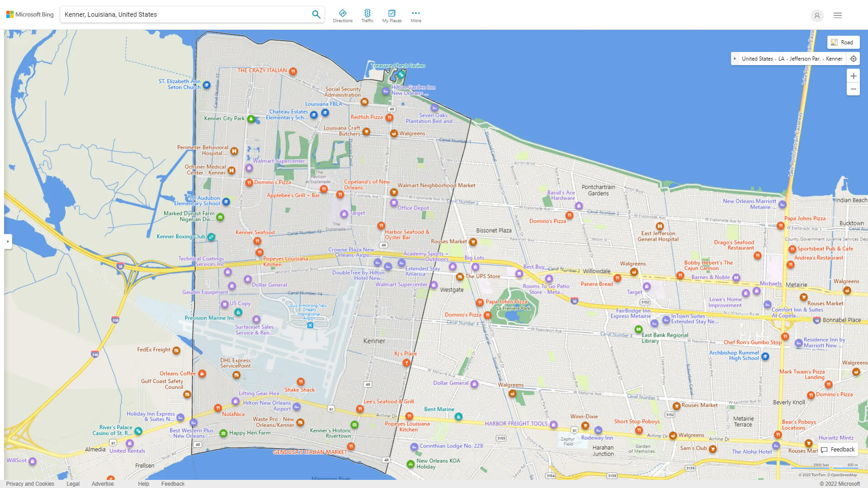Screen dimensions: 868x488
Task: Zoom out on the map
Action: (x=853, y=89)
